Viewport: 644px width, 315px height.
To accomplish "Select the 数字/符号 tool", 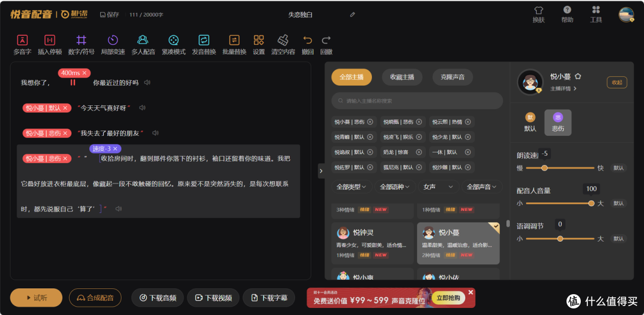I will tap(81, 45).
